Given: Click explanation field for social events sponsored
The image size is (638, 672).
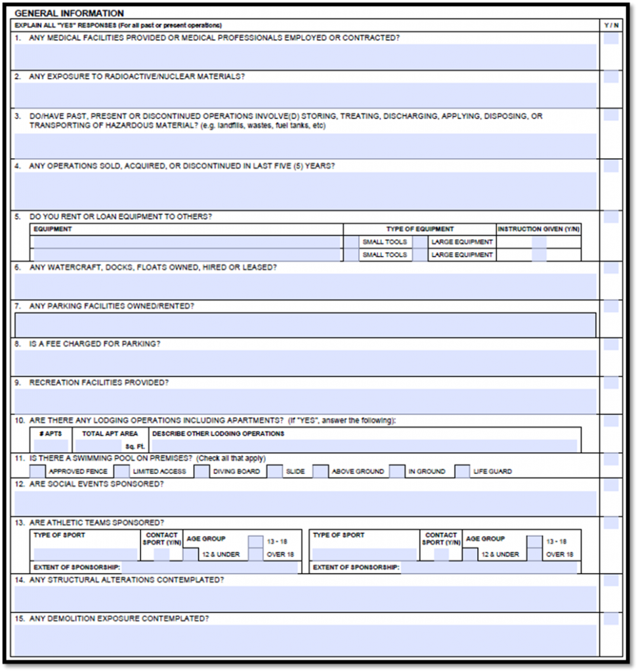Looking at the screenshot, I should (x=305, y=503).
